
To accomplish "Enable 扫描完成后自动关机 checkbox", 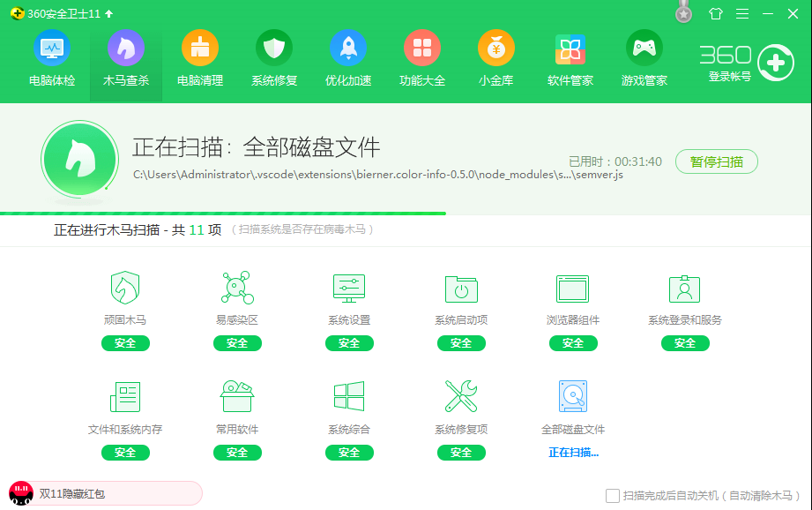I will pyautogui.click(x=613, y=496).
